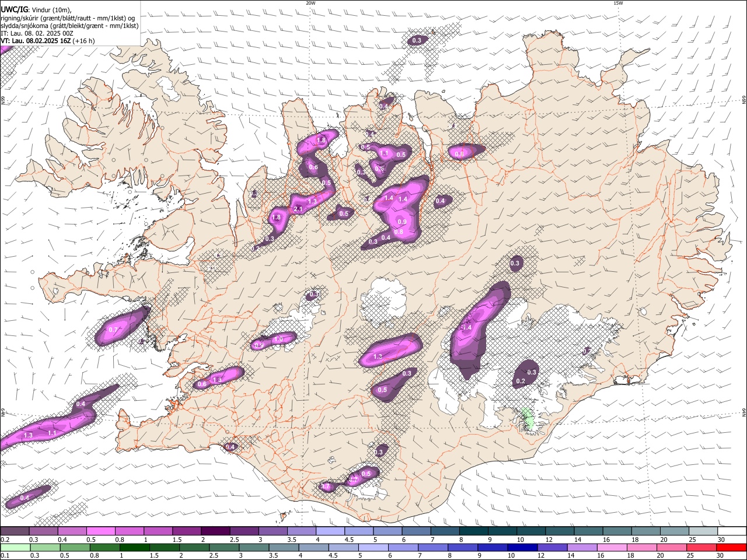The image size is (747, 560).
Task: Pick the darkest purple 2–2.5 snow legend swatch
Action: (x=215, y=531)
